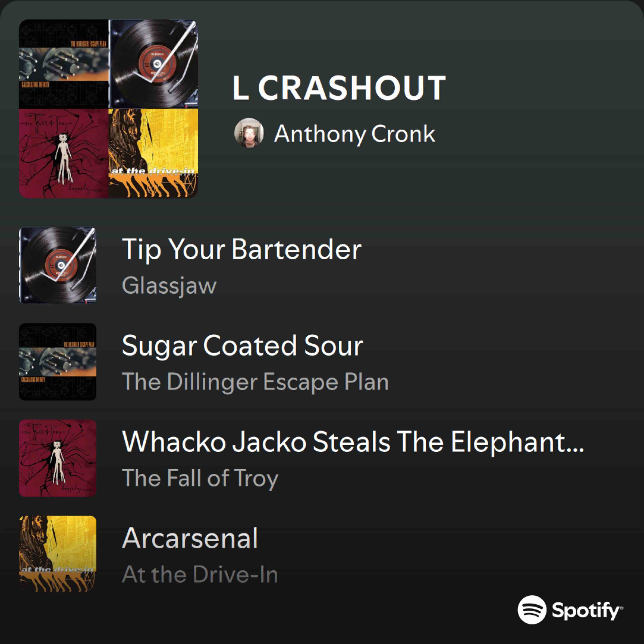
Task: Open the Dillinger Escape Plan tile in playlist collage
Action: coord(64,64)
